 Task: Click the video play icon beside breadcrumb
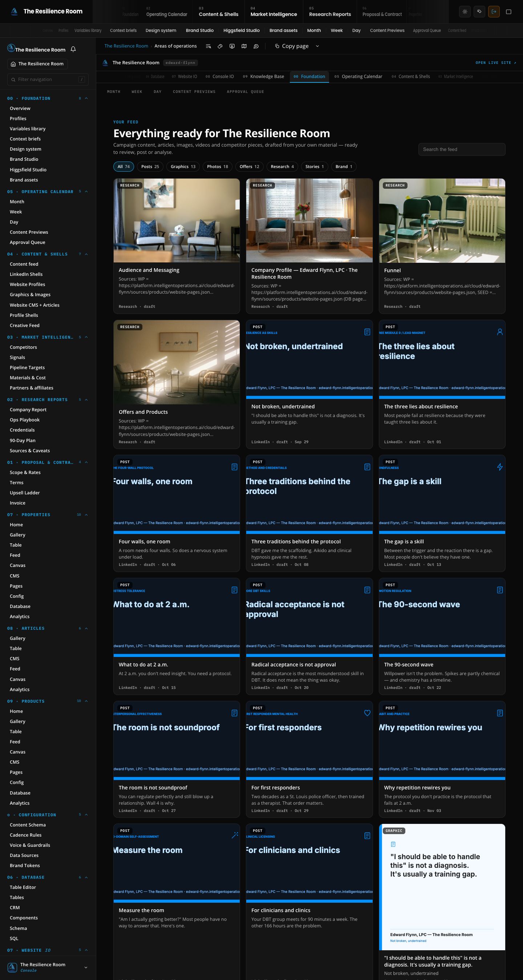point(232,46)
